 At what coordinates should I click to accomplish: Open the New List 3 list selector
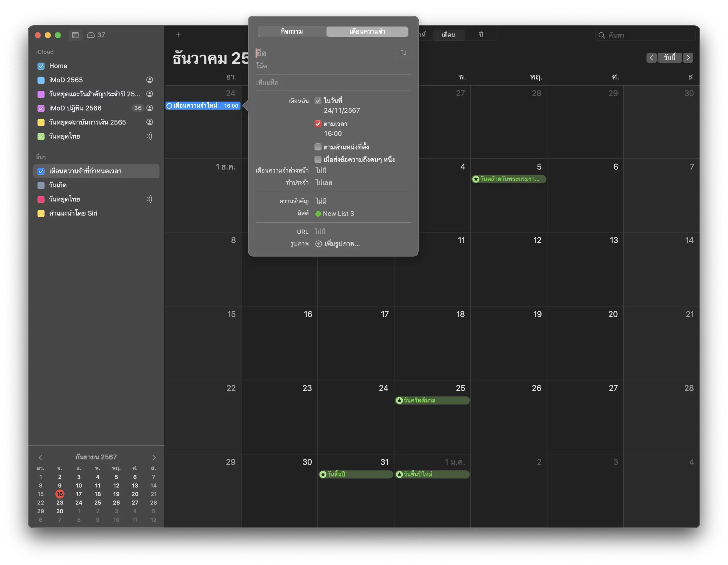coord(335,214)
